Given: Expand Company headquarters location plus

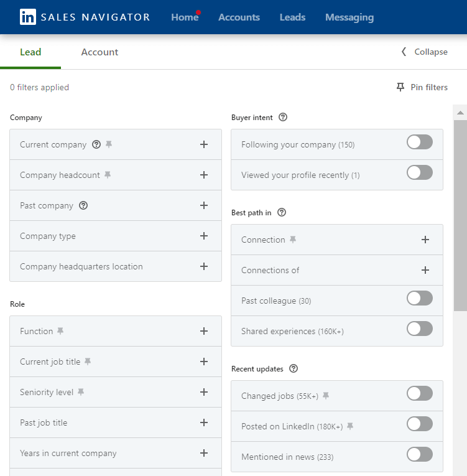Looking at the screenshot, I should click(x=204, y=266).
